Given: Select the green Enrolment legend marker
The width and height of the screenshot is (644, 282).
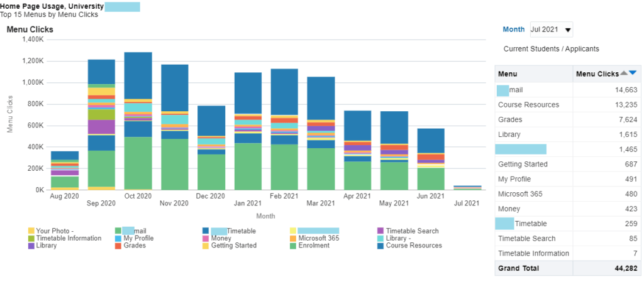Looking at the screenshot, I should tap(293, 246).
